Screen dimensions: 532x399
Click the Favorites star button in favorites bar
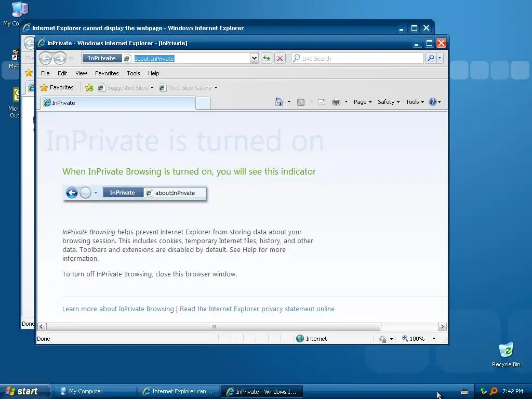(57, 87)
